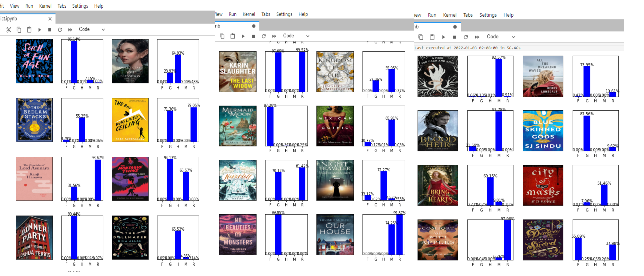Screen dimensions: 644x276
Task: Restart kernel in right notebook toolbar
Action: (x=466, y=37)
